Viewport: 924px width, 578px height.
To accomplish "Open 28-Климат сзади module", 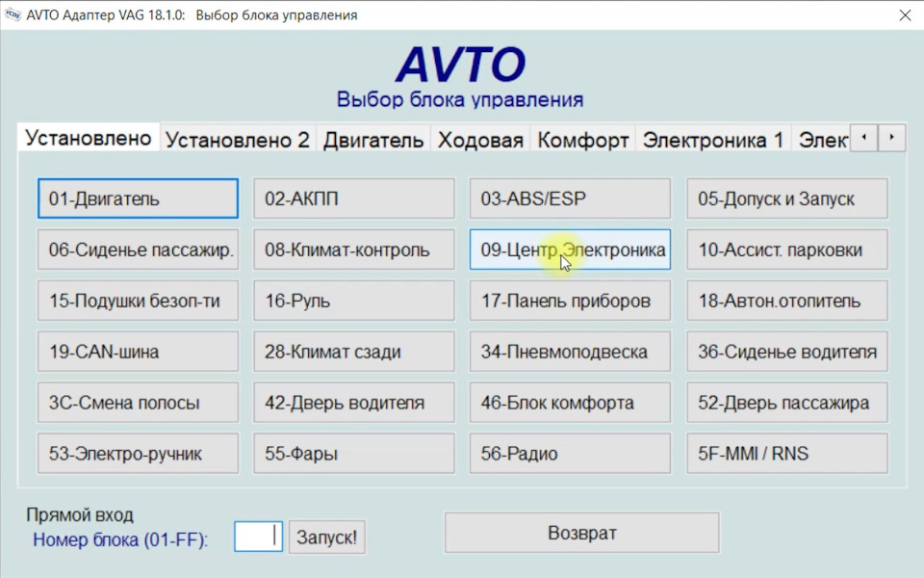I will click(354, 352).
